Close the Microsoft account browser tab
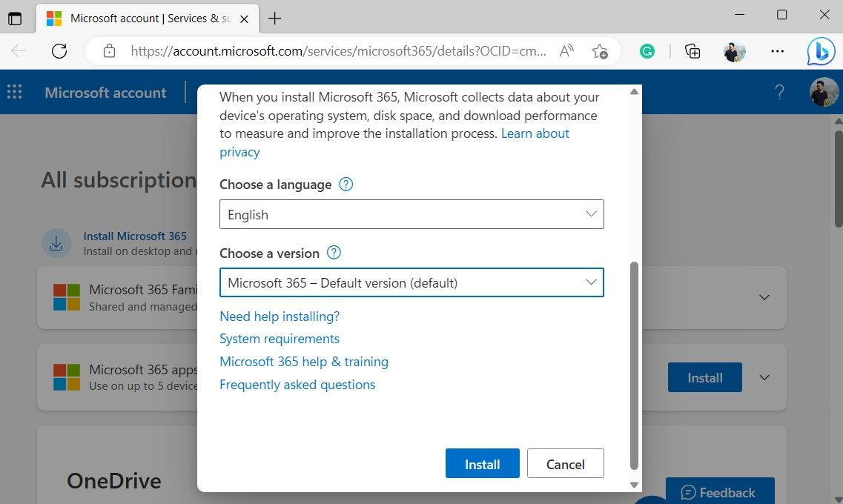The width and height of the screenshot is (843, 504). click(x=244, y=19)
